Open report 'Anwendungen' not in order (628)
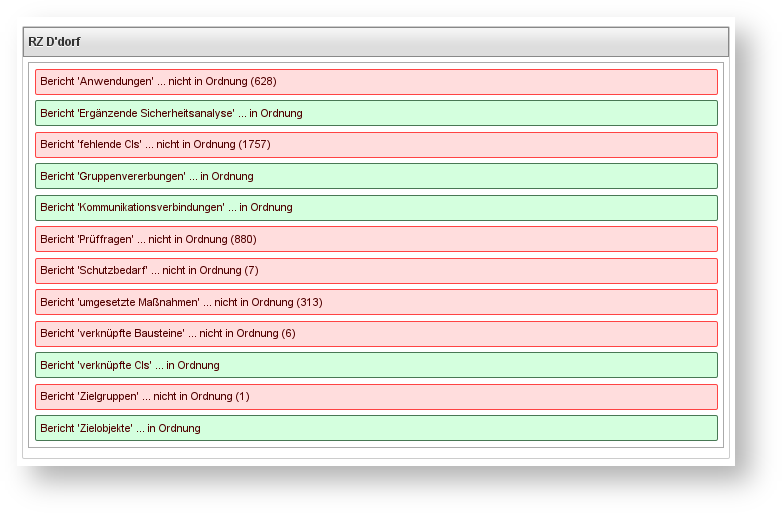Image resolution: width=783 pixels, height=514 pixels. [376, 82]
